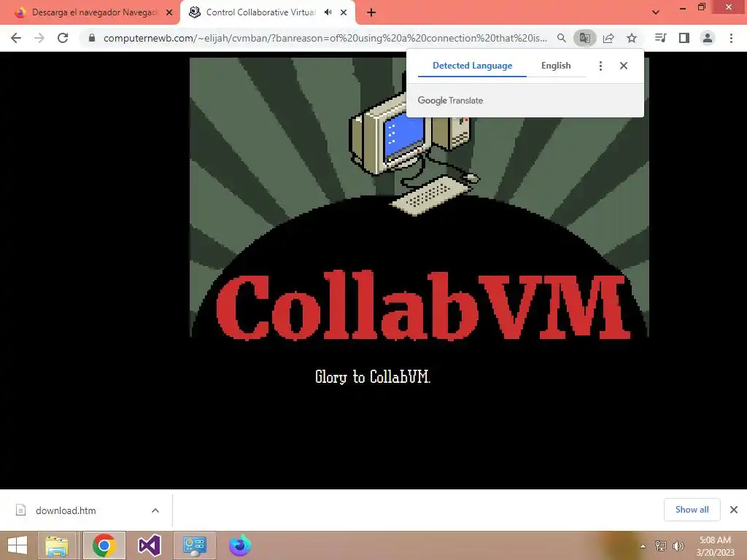Show hidden system tray icons
This screenshot has width=747, height=560.
point(643,546)
